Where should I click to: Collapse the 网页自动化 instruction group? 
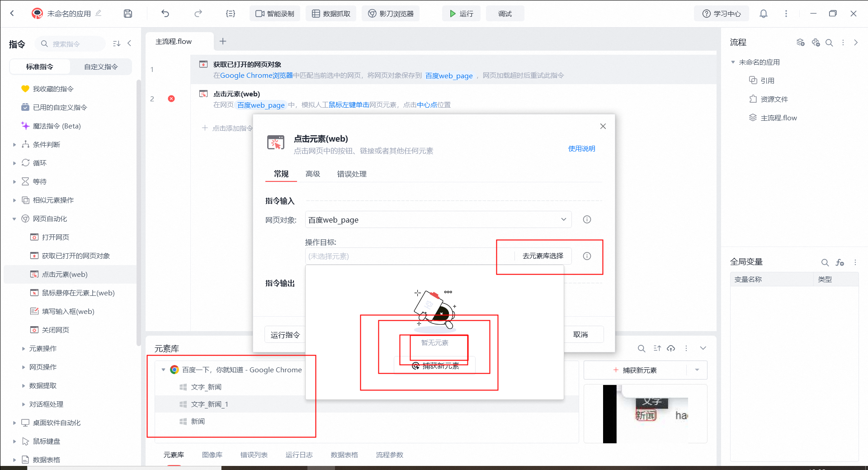pos(14,219)
